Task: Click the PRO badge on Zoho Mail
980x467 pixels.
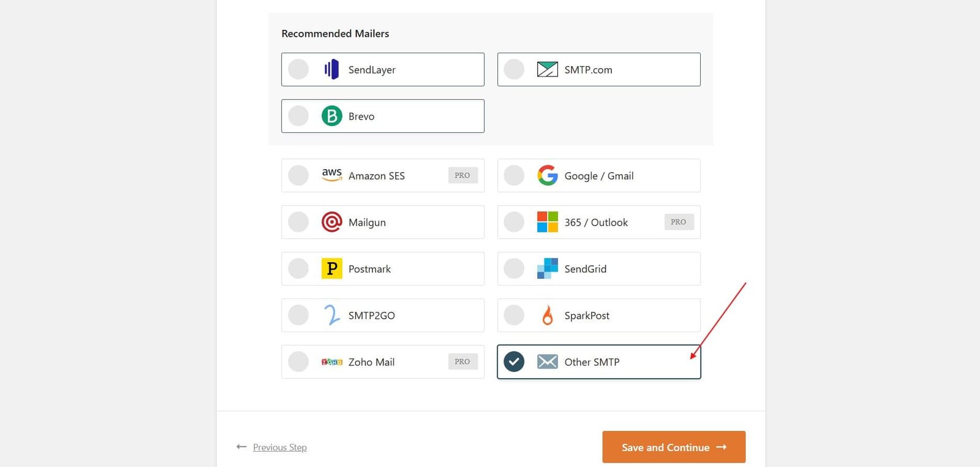Action: [x=462, y=362]
